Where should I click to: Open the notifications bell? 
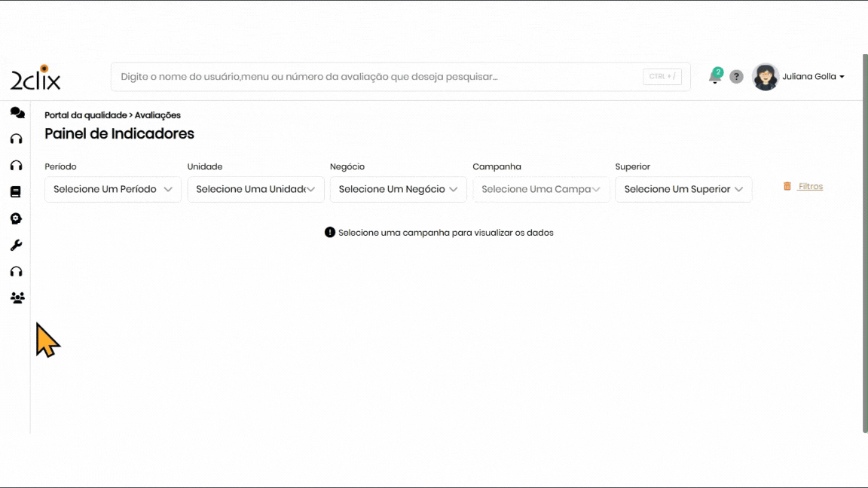click(715, 76)
